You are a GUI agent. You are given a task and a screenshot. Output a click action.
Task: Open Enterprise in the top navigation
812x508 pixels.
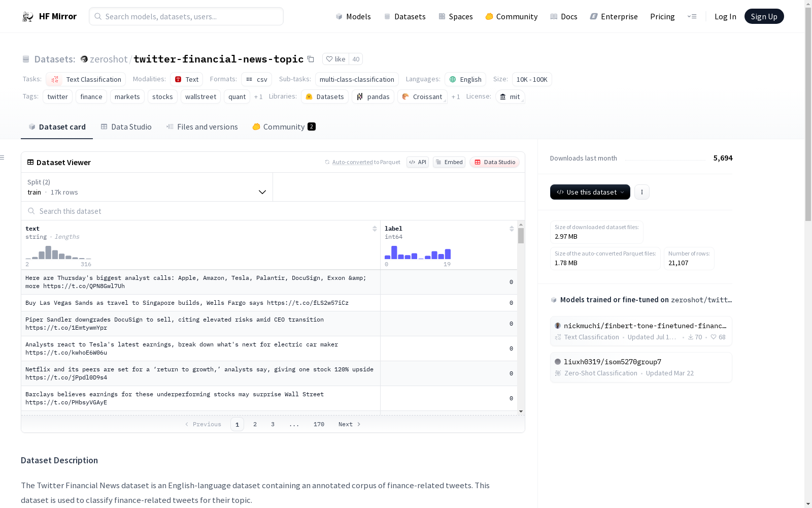(x=614, y=16)
